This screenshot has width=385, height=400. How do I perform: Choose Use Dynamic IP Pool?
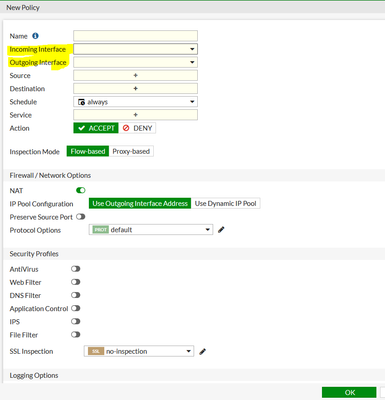coord(226,203)
